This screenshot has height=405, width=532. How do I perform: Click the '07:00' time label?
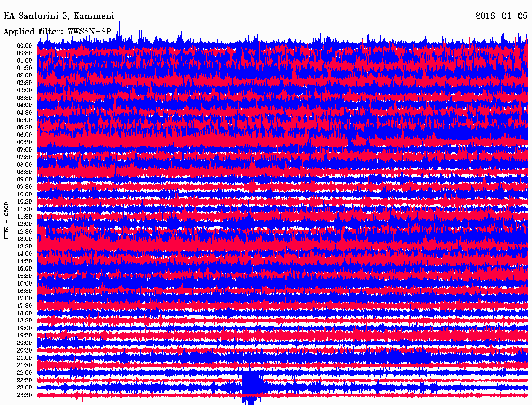[24, 150]
